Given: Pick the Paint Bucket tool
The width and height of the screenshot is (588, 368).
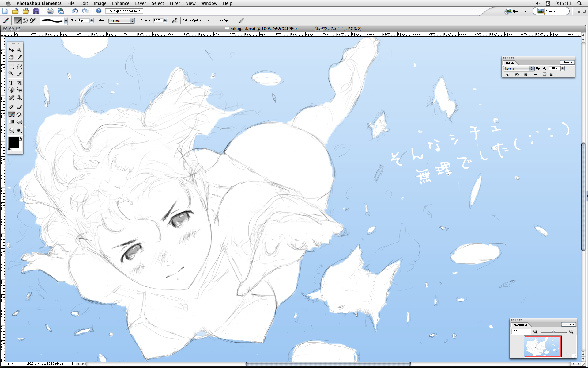Looking at the screenshot, I should tap(19, 114).
